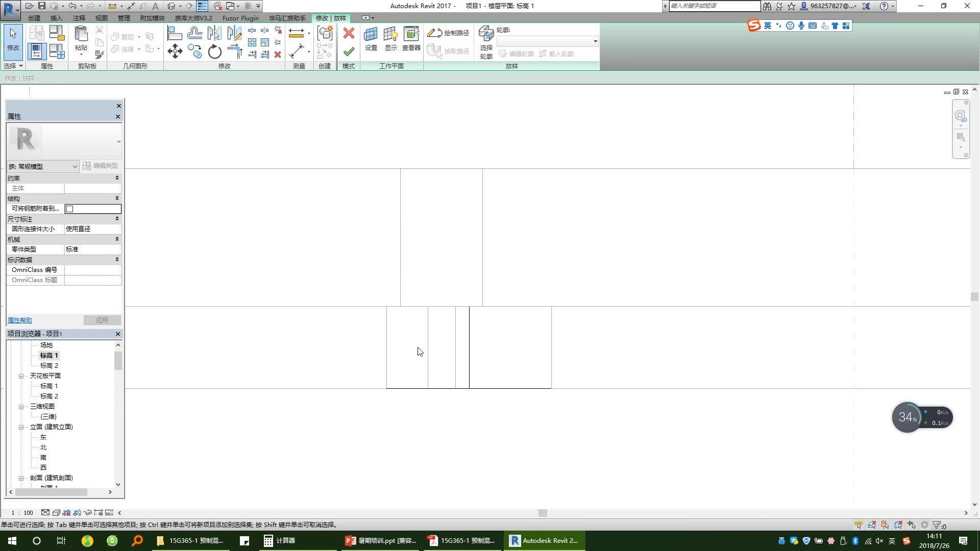
Task: Open the 显示 work plane display tool
Action: click(390, 39)
